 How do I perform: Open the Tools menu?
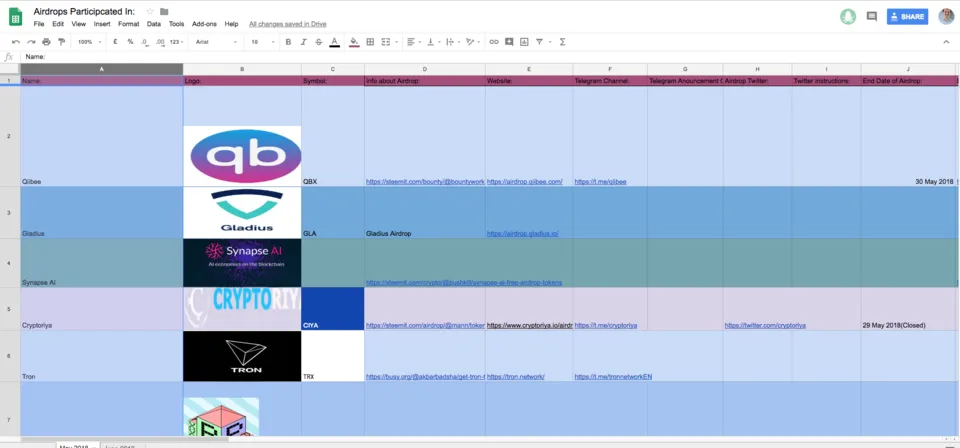(176, 24)
